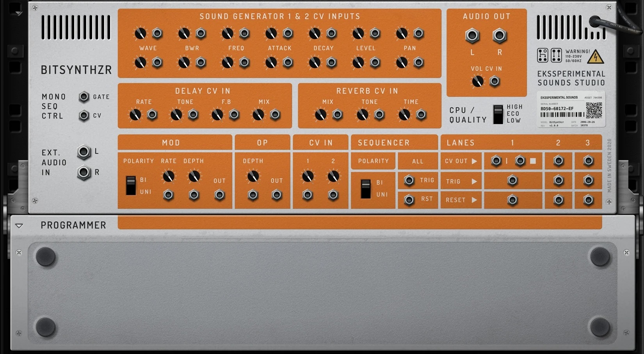
Task: Click the Mono Seq Ctrl Gate jack
Action: coord(84,97)
